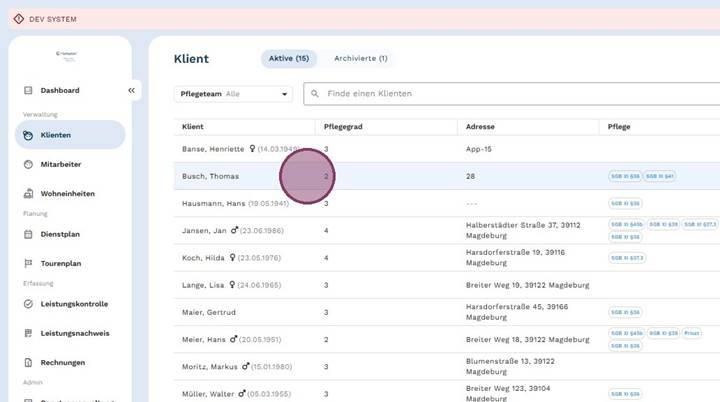Image resolution: width=720 pixels, height=402 pixels.
Task: Click SGB XI §45b tag for Jansen, Jan
Action: coord(627,224)
